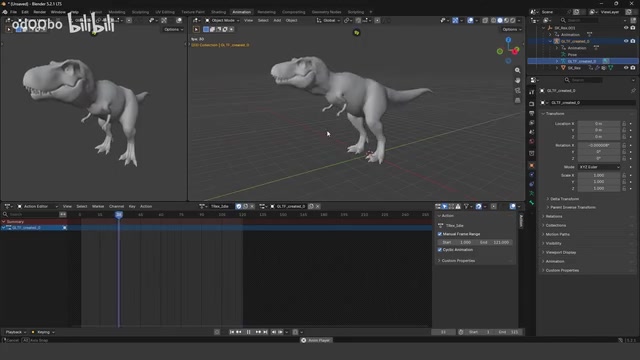The image size is (640, 360).
Task: Select wireframe viewport shading mode
Action: [493, 20]
